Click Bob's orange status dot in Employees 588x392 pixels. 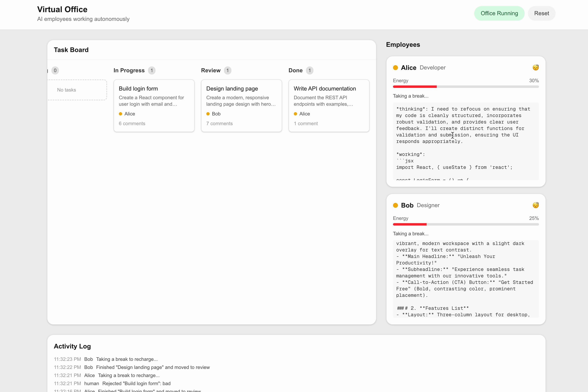(395, 205)
